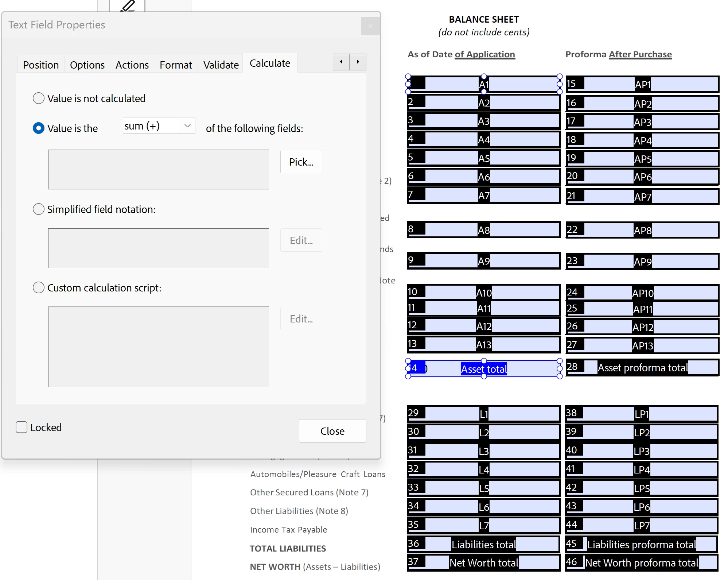Click the pencil edit icon at top
Screen dimensions: 728x580
coord(128,6)
